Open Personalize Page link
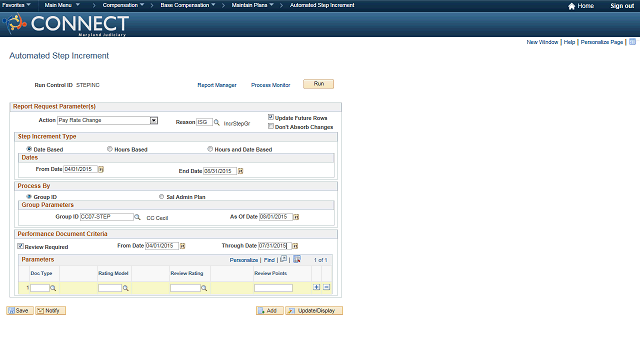Image resolution: width=640 pixels, height=360 pixels. [602, 42]
